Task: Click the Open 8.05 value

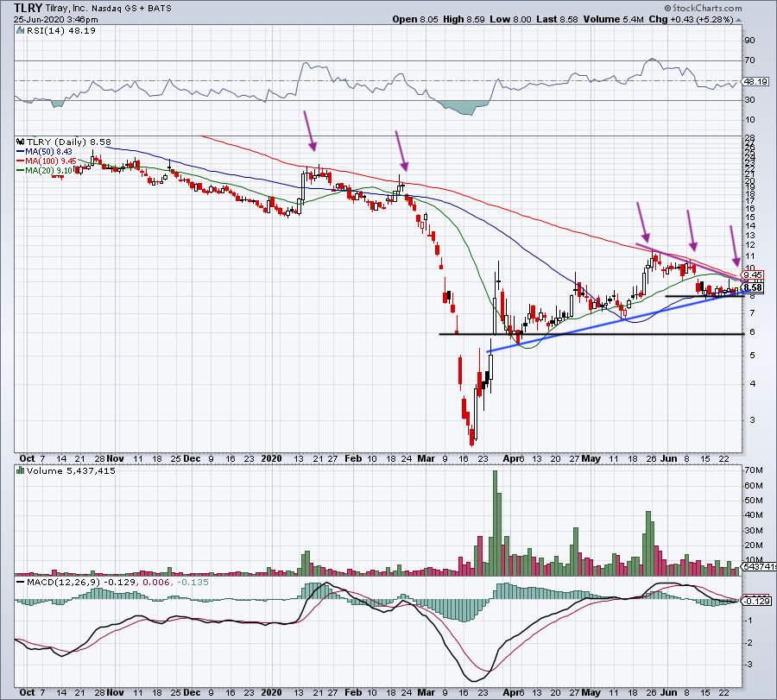Action: coord(415,19)
